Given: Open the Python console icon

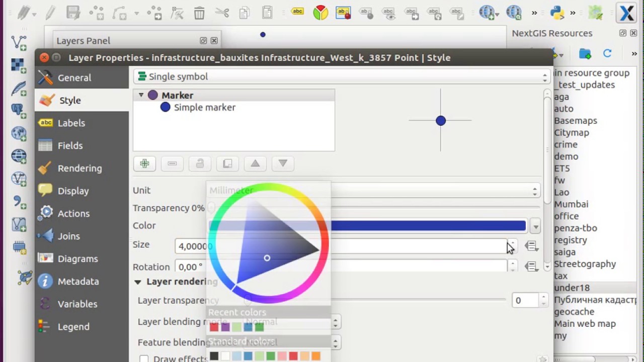Looking at the screenshot, I should click(x=556, y=12).
